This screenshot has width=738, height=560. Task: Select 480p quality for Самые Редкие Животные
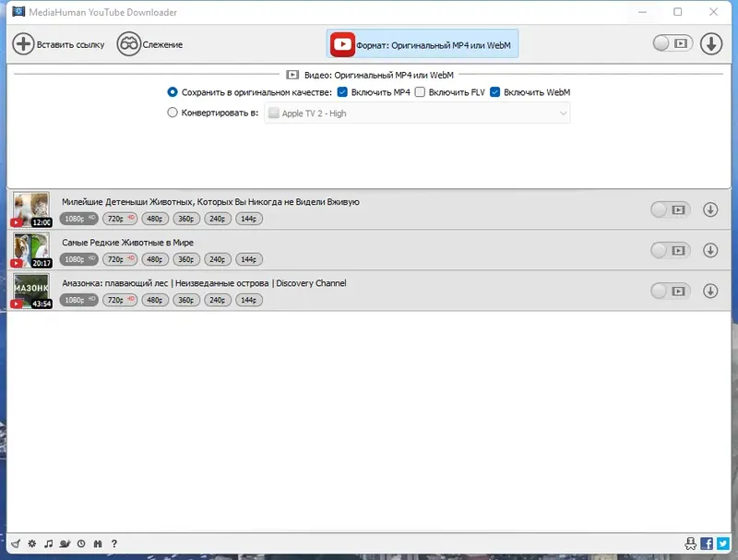tap(155, 259)
